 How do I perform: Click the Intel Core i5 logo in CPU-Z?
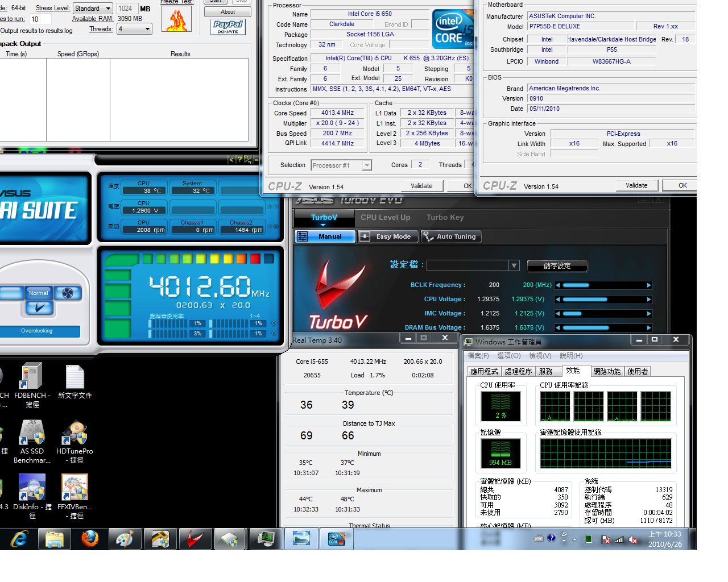[x=453, y=28]
